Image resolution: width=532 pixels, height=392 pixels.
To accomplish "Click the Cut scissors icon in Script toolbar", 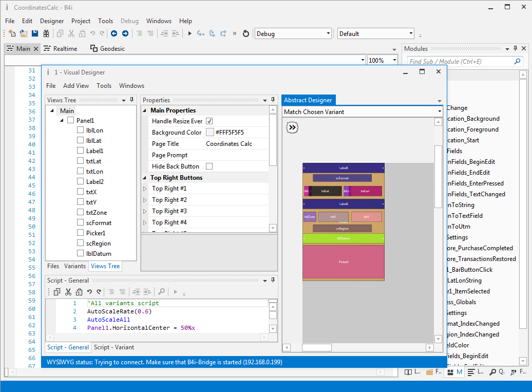I will click(x=68, y=292).
